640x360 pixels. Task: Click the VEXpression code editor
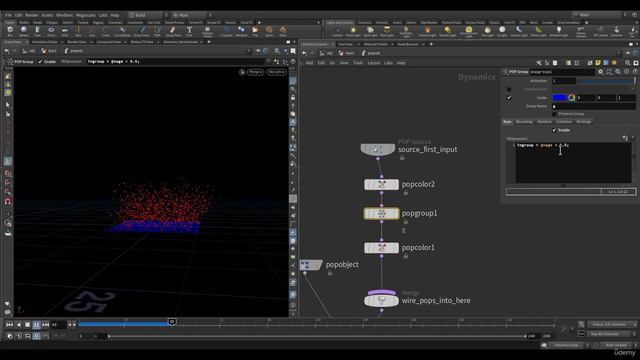pyautogui.click(x=573, y=163)
